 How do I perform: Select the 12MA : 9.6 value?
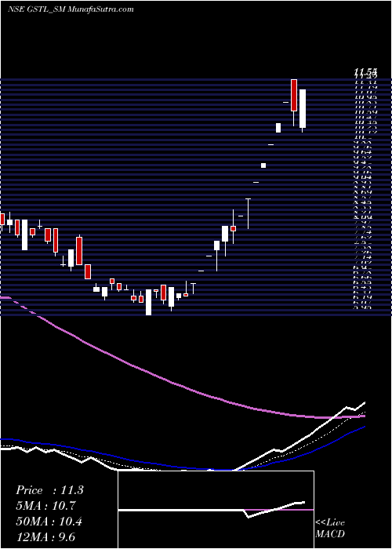(45, 537)
